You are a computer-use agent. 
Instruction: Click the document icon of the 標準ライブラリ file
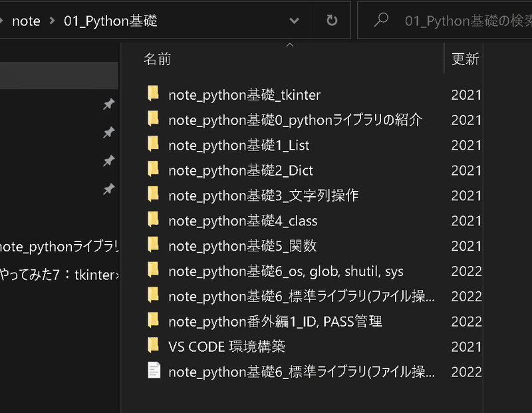coord(153,371)
